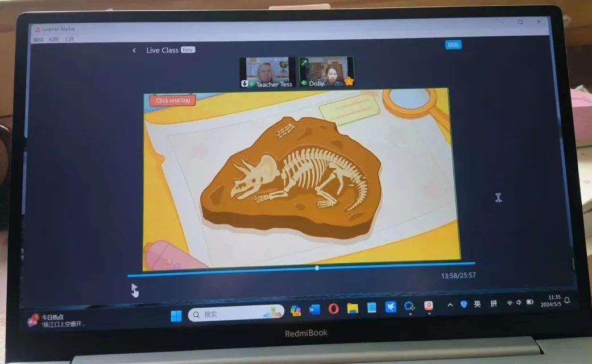Open the blue ring-shaped app in the taskbar
Screen dimensions: 592x364
coord(409,306)
